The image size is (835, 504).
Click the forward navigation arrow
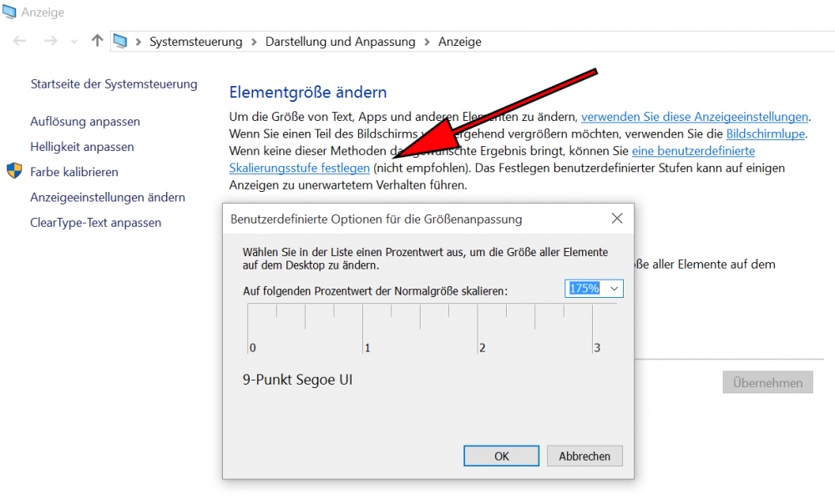click(x=50, y=41)
